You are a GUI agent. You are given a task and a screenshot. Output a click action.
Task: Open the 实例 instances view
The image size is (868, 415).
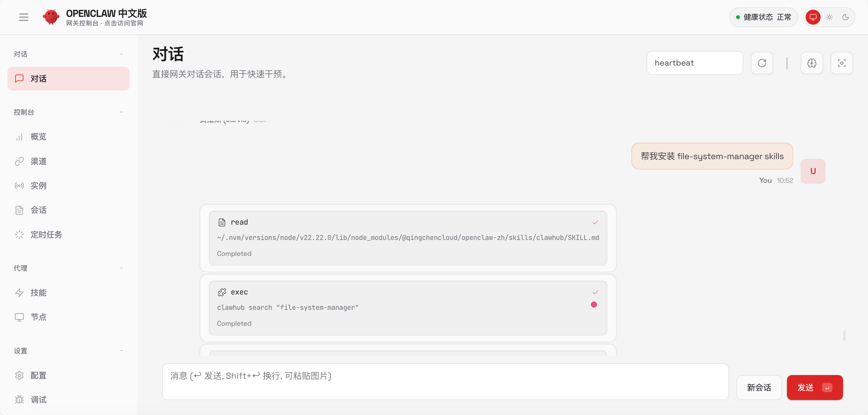pyautogui.click(x=38, y=185)
